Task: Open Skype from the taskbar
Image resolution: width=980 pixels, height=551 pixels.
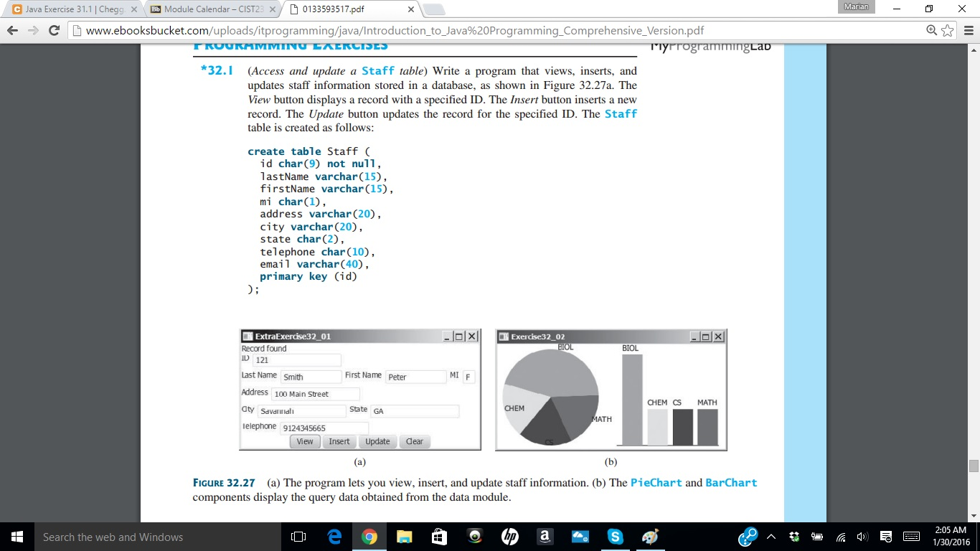Action: [615, 536]
